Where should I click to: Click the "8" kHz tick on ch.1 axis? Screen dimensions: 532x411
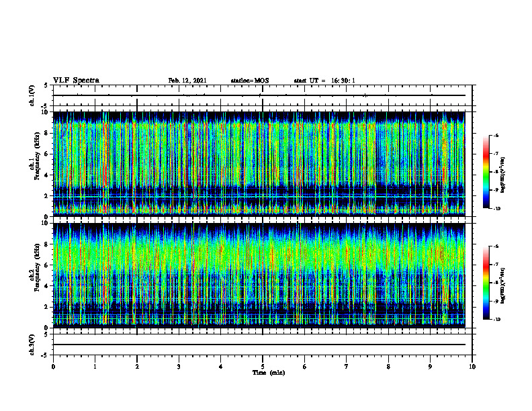click(46, 133)
